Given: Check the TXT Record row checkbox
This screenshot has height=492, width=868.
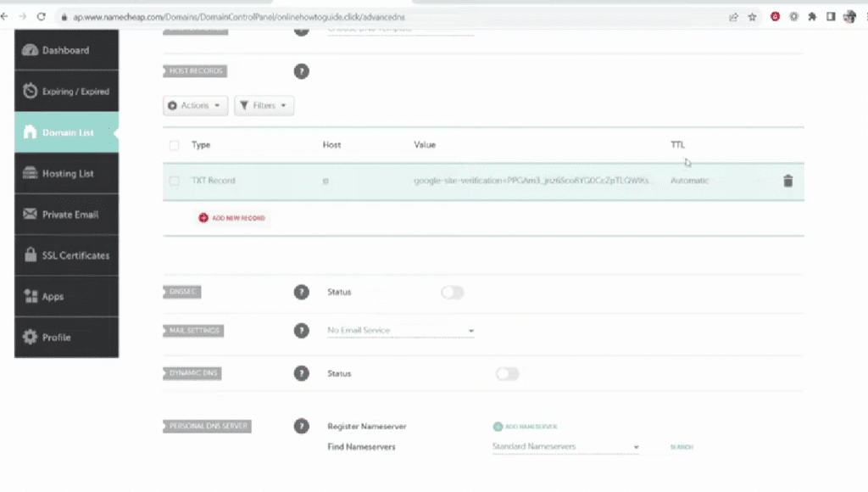Looking at the screenshot, I should coord(174,180).
